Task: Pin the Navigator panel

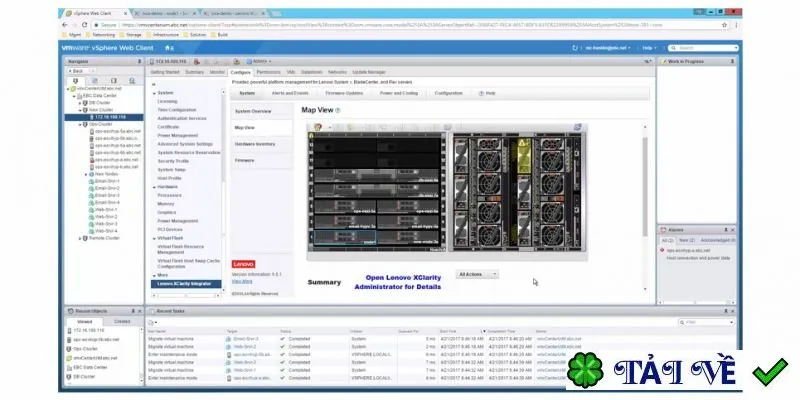Action: [139, 62]
